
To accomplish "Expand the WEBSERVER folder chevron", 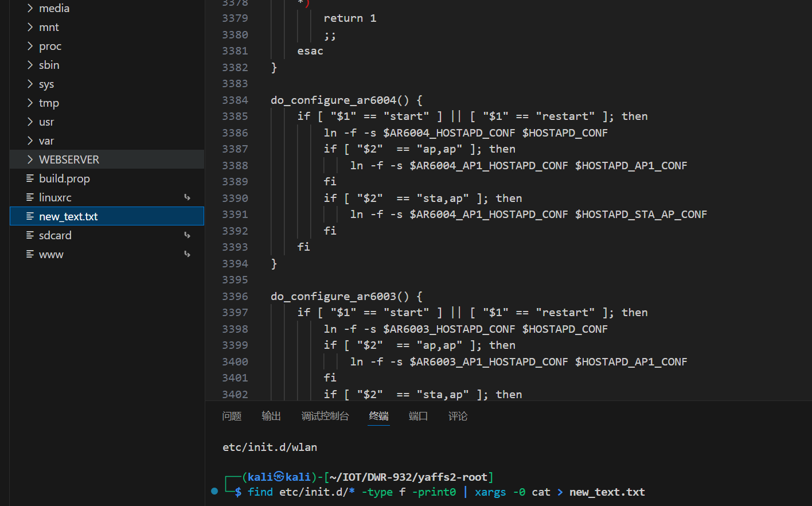I will tap(30, 159).
